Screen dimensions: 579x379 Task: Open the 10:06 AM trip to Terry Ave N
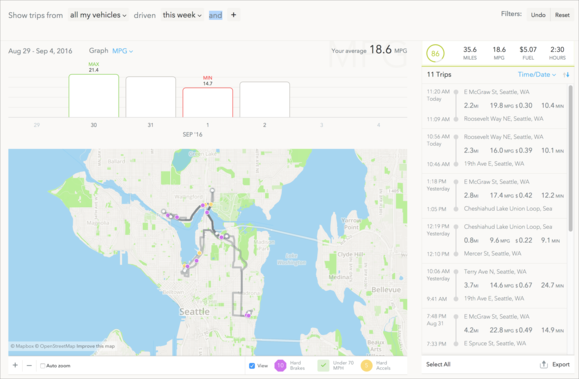point(494,286)
